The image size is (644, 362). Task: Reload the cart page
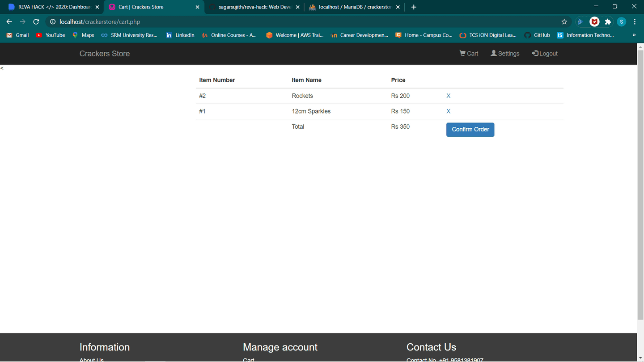coord(36,21)
